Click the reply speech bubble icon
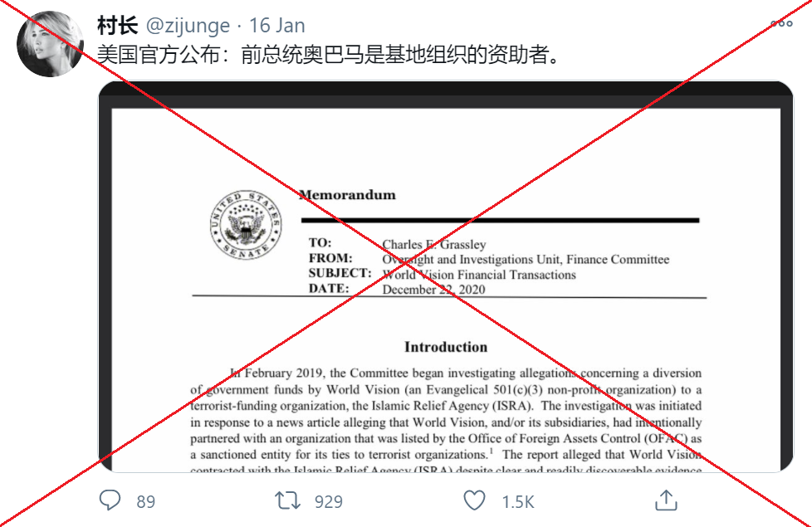 [x=110, y=500]
